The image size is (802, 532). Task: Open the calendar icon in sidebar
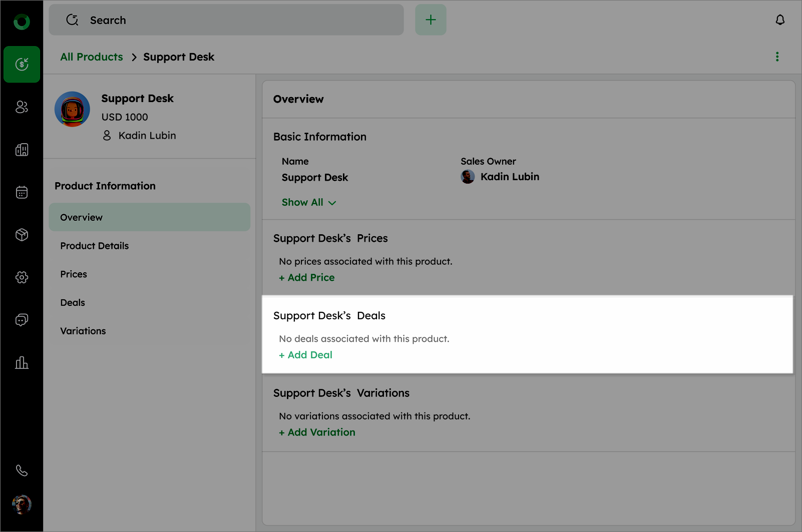[22, 192]
